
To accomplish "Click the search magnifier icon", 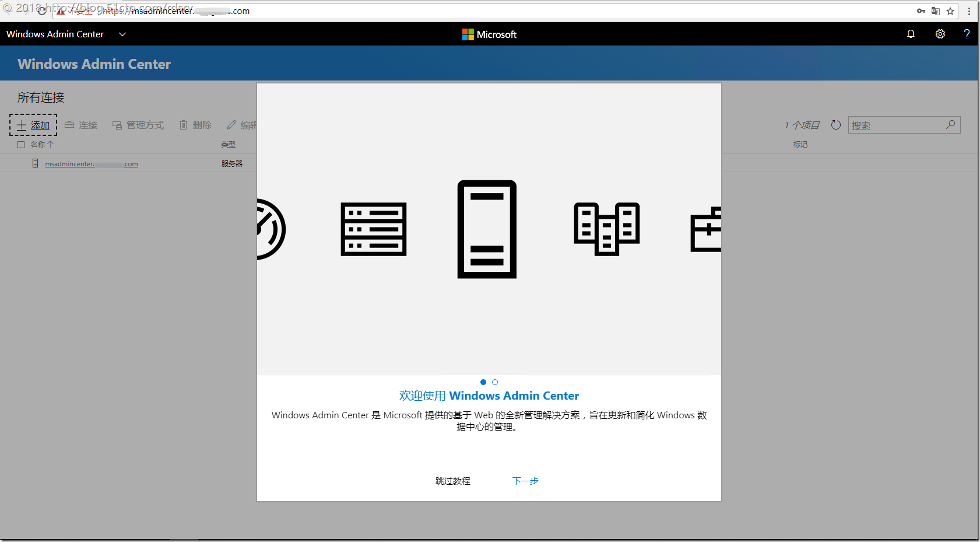I will point(951,124).
